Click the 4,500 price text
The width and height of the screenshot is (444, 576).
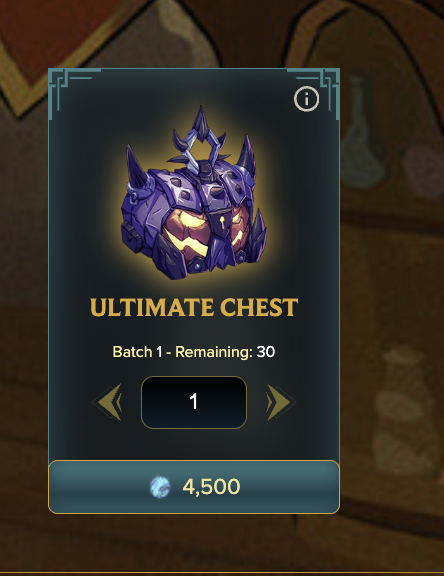coord(212,486)
